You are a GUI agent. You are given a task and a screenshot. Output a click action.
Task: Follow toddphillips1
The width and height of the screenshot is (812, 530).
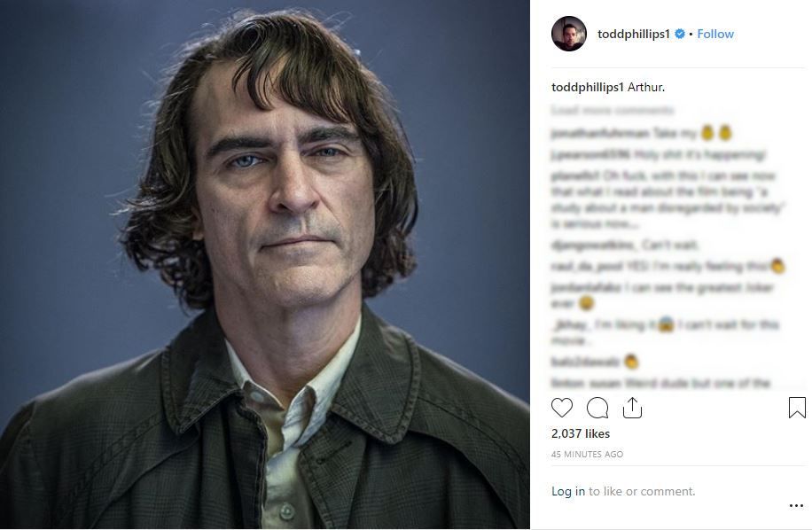point(715,35)
